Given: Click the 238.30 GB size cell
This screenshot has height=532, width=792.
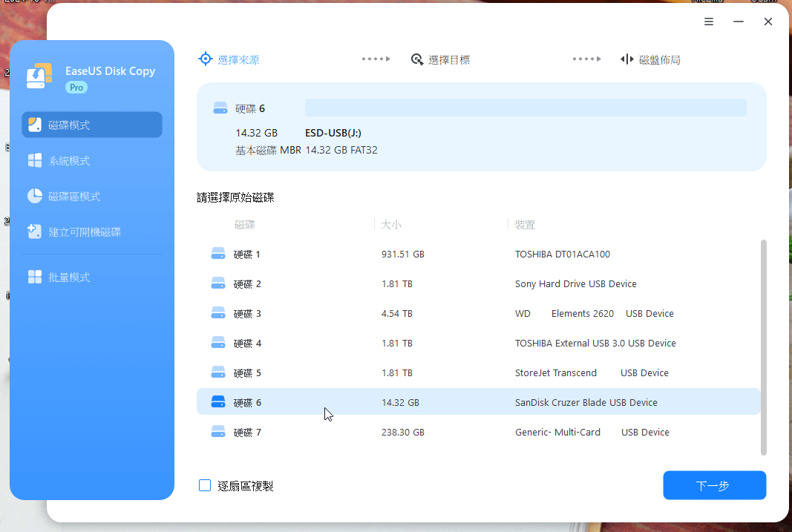Looking at the screenshot, I should pyautogui.click(x=402, y=432).
